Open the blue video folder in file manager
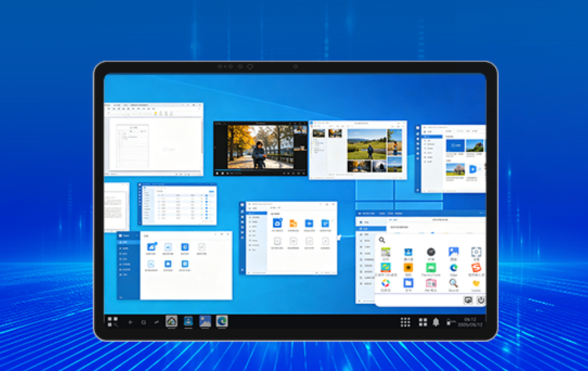This screenshot has width=588, height=371. click(x=309, y=223)
